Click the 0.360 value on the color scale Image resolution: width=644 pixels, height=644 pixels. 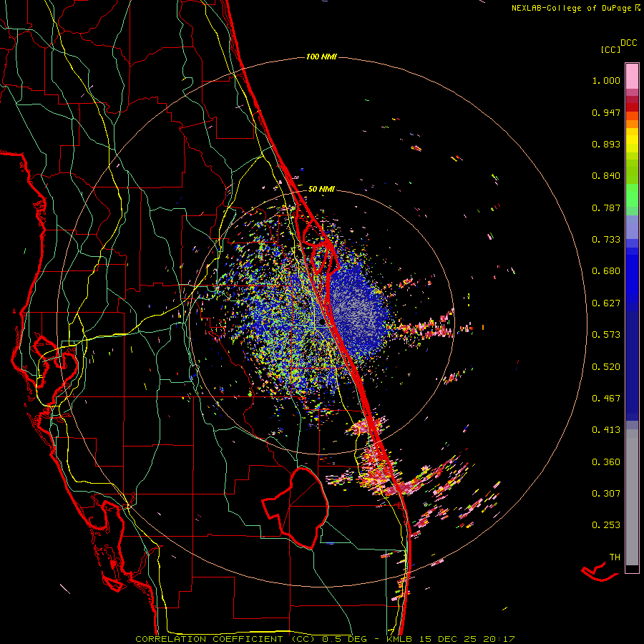[606, 462]
